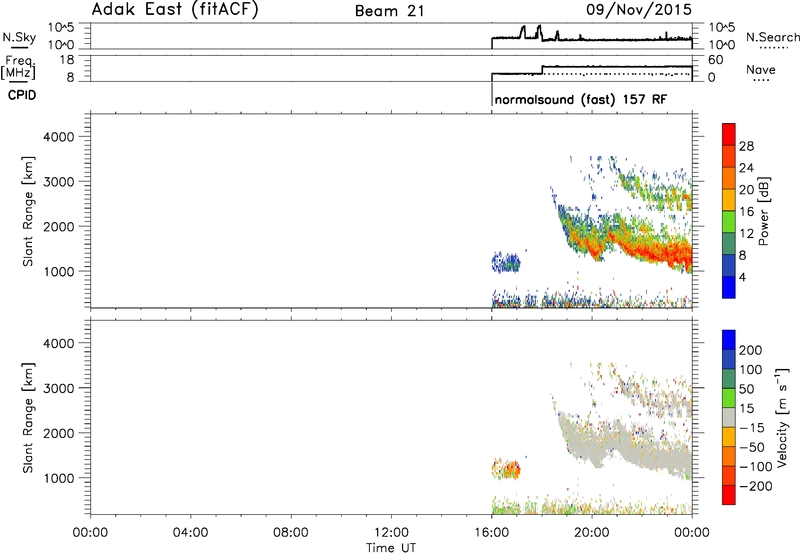The image size is (800, 554).
Task: Click the red swatch on the Power colorbar
Action: coord(729,134)
